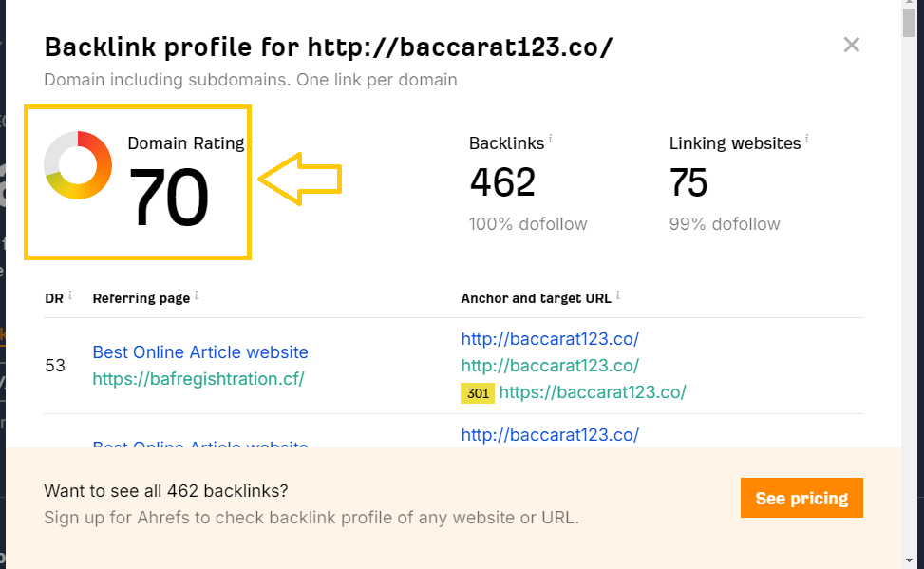Open first Best Online Article website link
Screen dimensions: 924x569
click(200, 352)
